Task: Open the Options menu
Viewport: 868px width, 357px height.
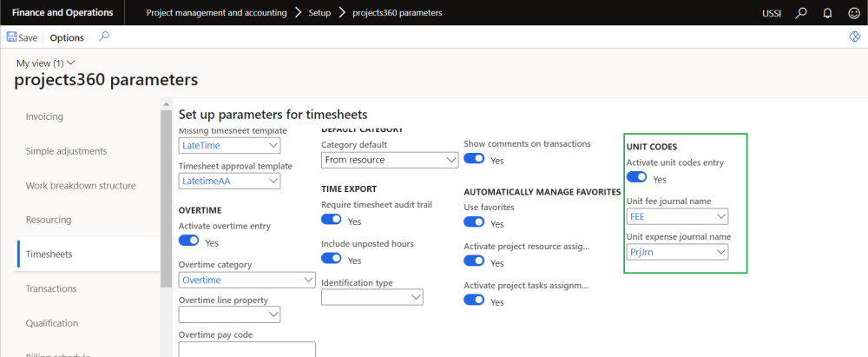Action: click(67, 37)
